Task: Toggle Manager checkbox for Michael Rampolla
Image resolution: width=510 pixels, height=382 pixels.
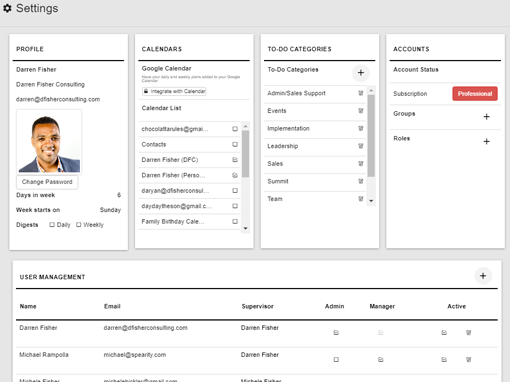Action: (x=381, y=360)
